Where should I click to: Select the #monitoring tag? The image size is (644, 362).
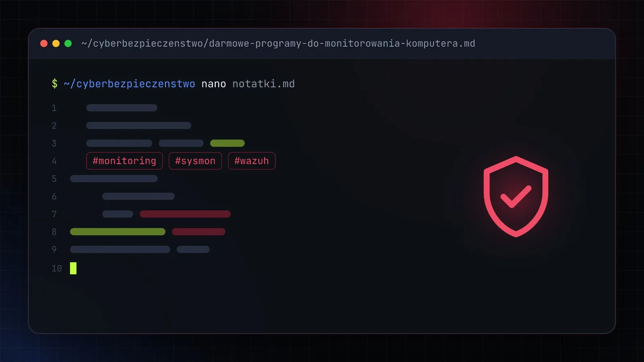click(124, 161)
